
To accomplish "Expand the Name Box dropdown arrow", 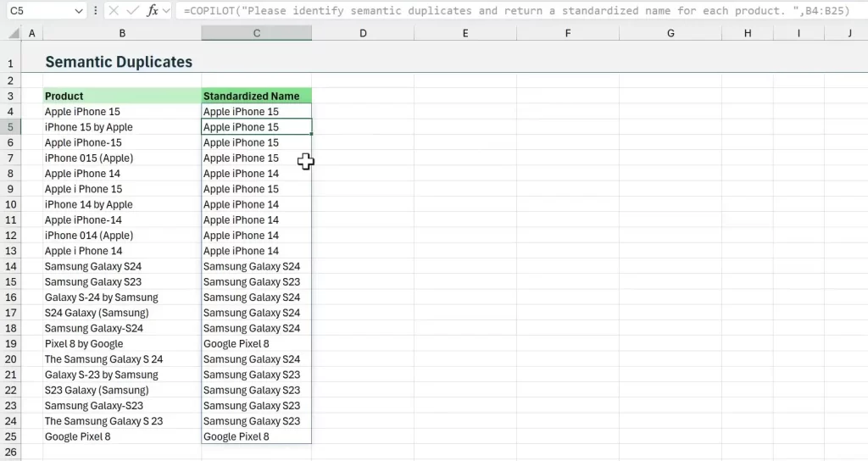I will pos(79,11).
